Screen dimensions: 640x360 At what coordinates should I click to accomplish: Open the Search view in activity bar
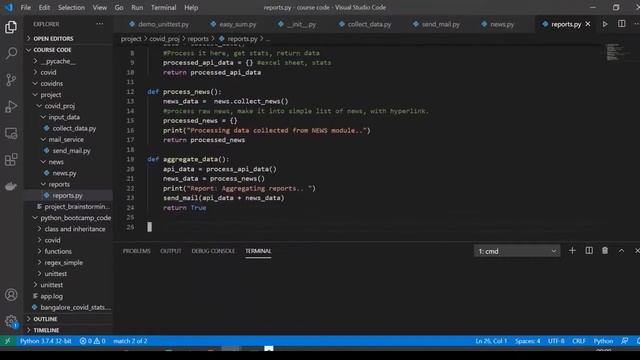[11, 53]
